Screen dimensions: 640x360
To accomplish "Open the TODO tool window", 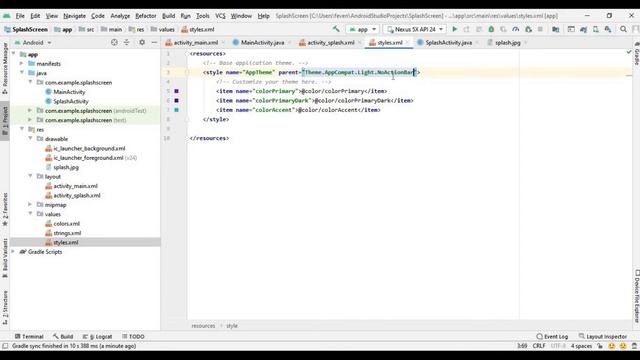I will (133, 336).
